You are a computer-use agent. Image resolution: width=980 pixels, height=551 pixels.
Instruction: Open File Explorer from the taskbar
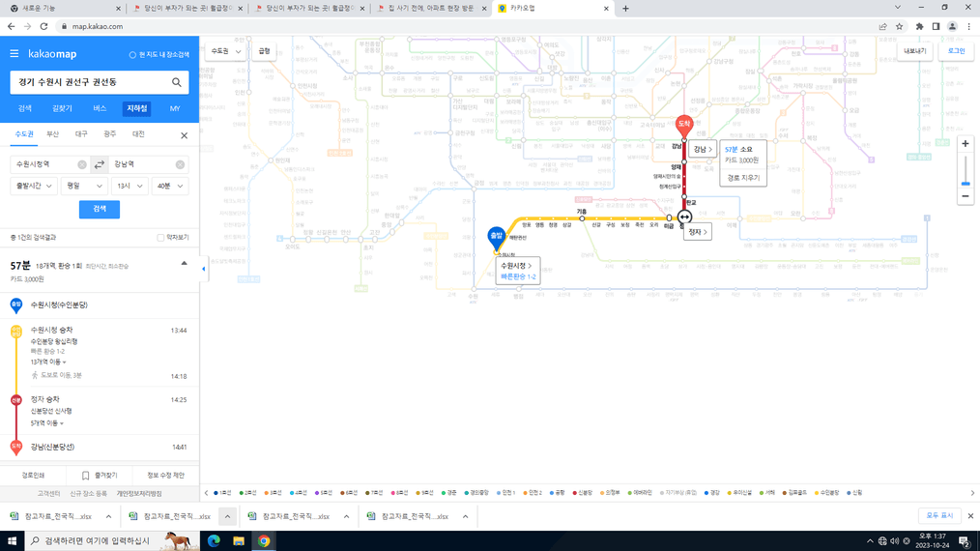click(x=239, y=541)
